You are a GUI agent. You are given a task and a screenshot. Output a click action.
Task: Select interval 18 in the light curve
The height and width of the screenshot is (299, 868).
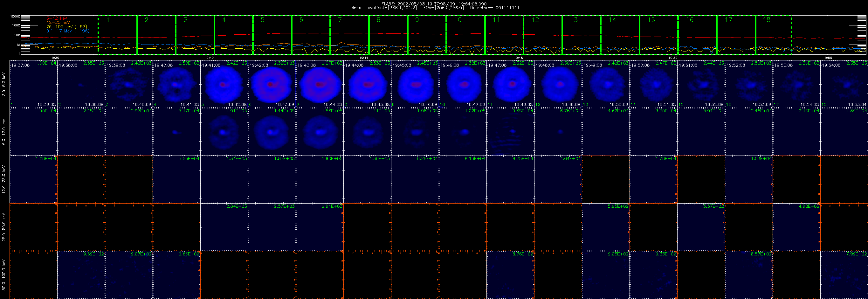tap(774, 35)
